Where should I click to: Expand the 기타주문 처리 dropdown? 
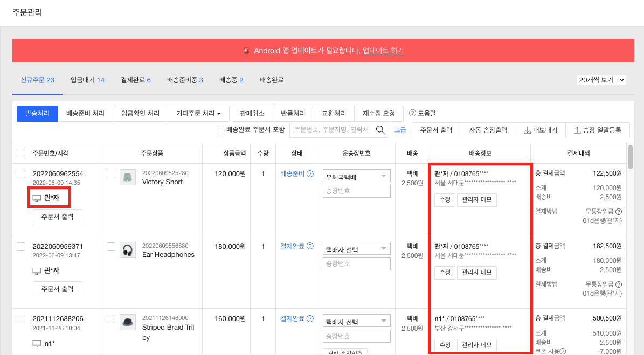click(199, 113)
